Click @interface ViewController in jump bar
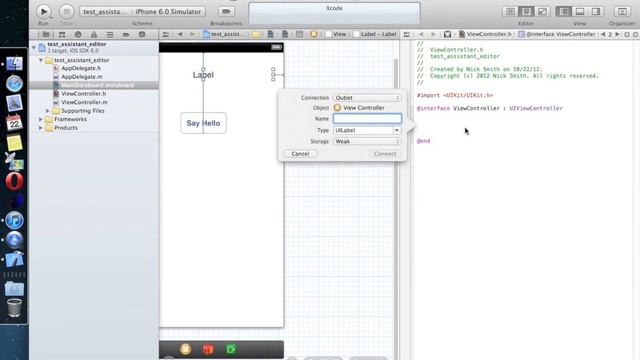This screenshot has height=360, width=640. tap(557, 35)
